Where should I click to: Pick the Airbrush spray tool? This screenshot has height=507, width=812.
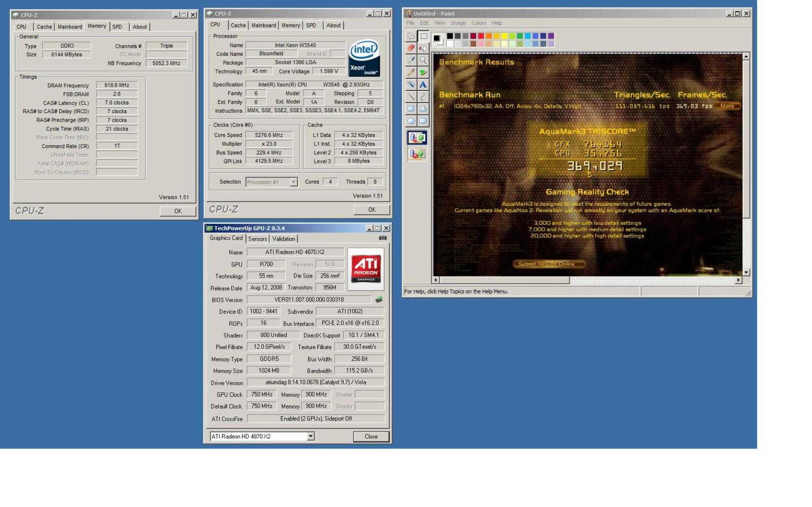(x=411, y=85)
